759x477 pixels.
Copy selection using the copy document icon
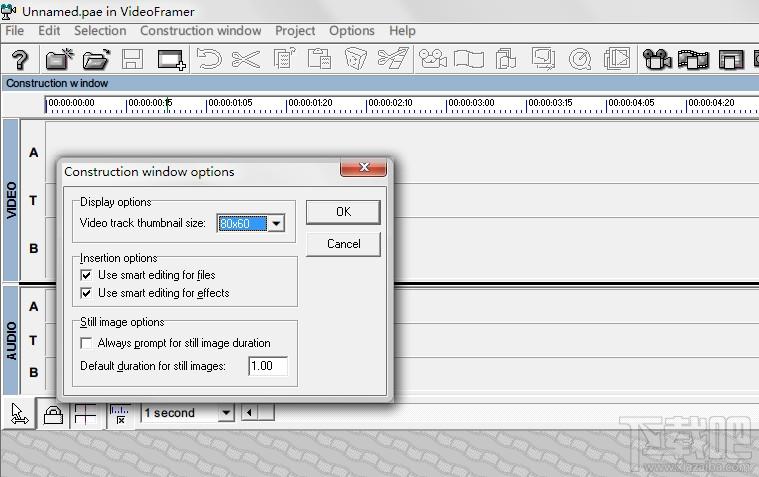coord(284,59)
